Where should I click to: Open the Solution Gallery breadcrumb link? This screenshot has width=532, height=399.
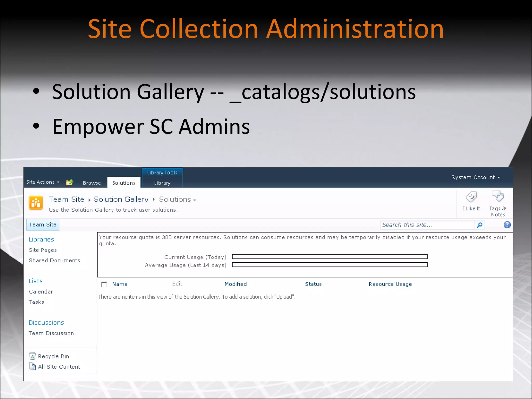click(121, 199)
